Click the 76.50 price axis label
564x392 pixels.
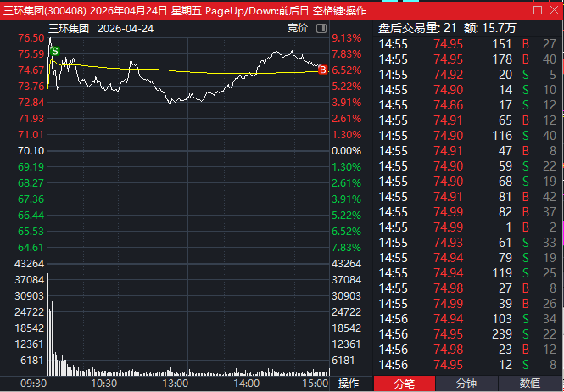coord(31,38)
